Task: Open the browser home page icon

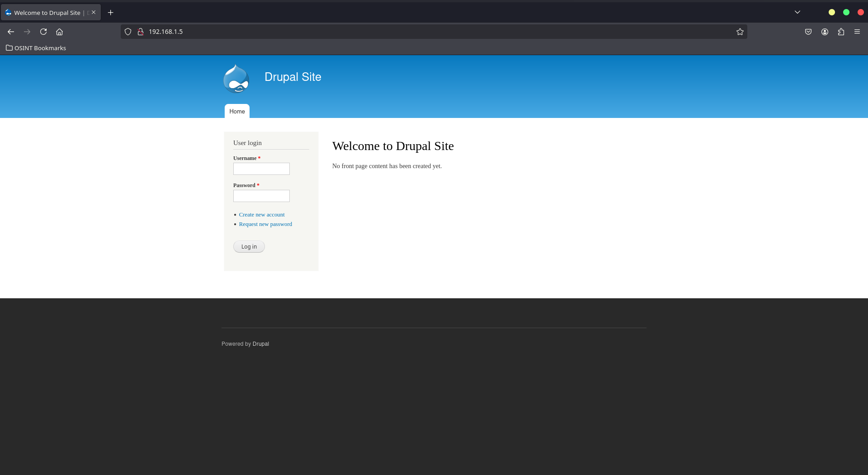Action: [x=59, y=32]
